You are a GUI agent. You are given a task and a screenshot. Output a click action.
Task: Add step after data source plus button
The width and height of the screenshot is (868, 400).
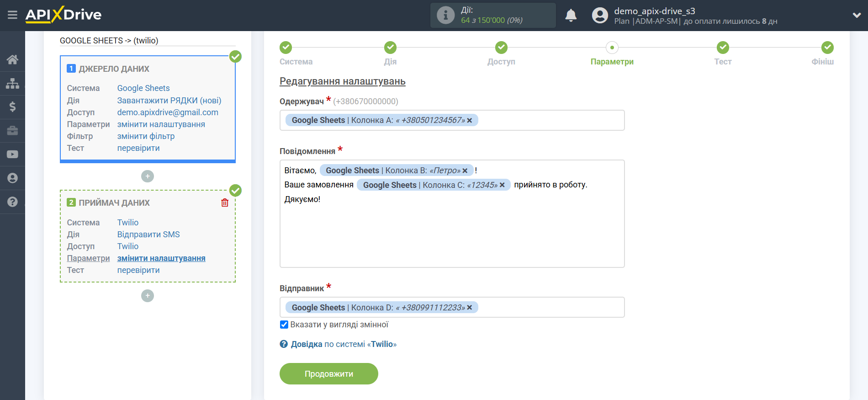point(148,176)
